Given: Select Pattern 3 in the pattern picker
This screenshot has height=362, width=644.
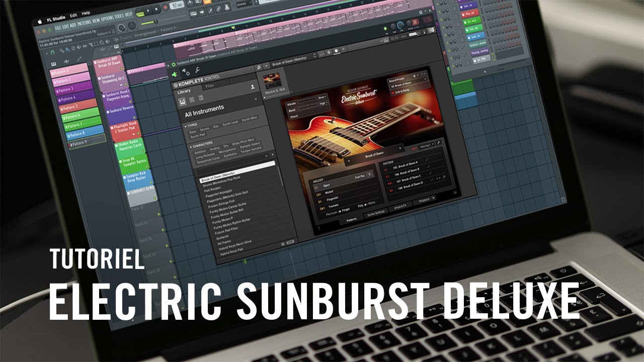Looking at the screenshot, I should [x=73, y=89].
